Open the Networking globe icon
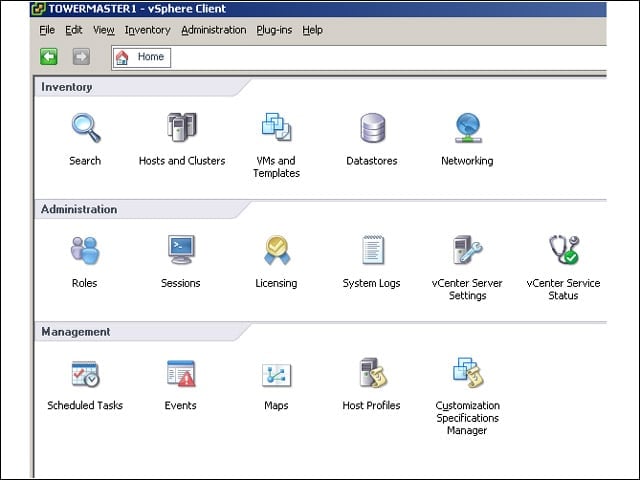 point(468,128)
